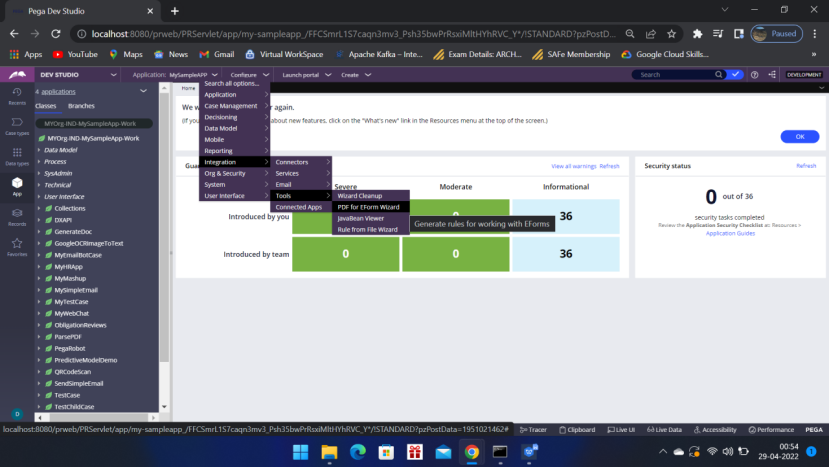Click the blue checkmark agile icon
Screen dimensions: 830x467
[x=735, y=75]
